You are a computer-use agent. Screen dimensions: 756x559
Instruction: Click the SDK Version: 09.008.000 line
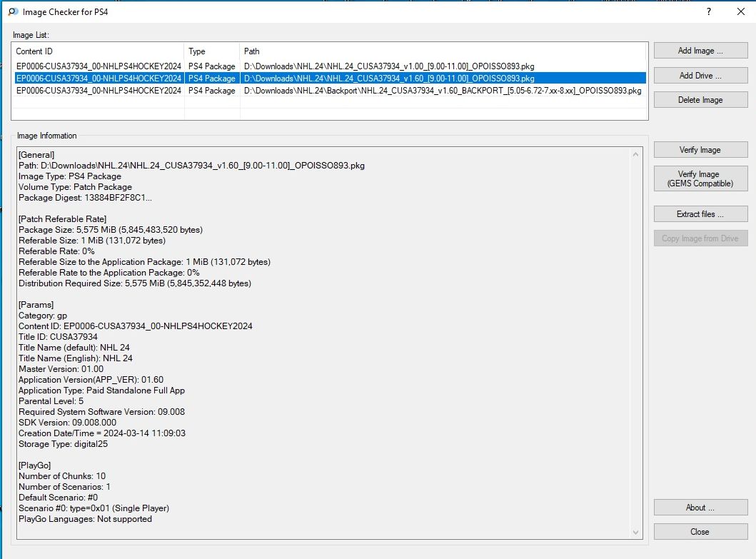68,423
